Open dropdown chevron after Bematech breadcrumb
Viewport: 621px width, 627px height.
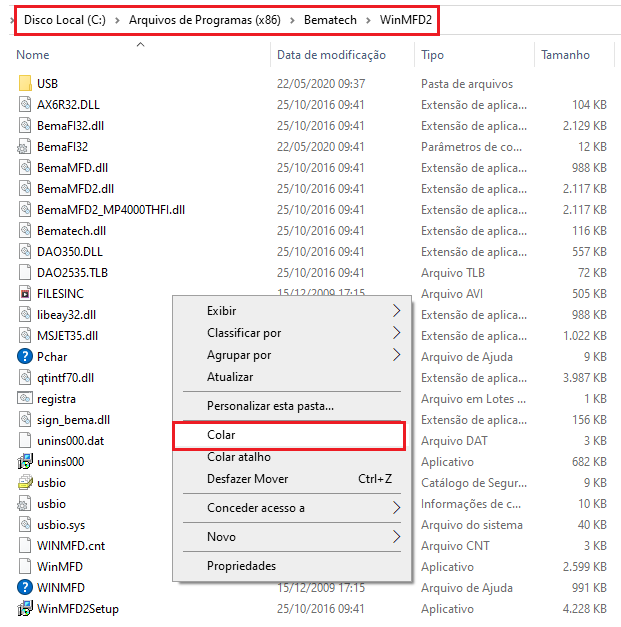coord(368,20)
